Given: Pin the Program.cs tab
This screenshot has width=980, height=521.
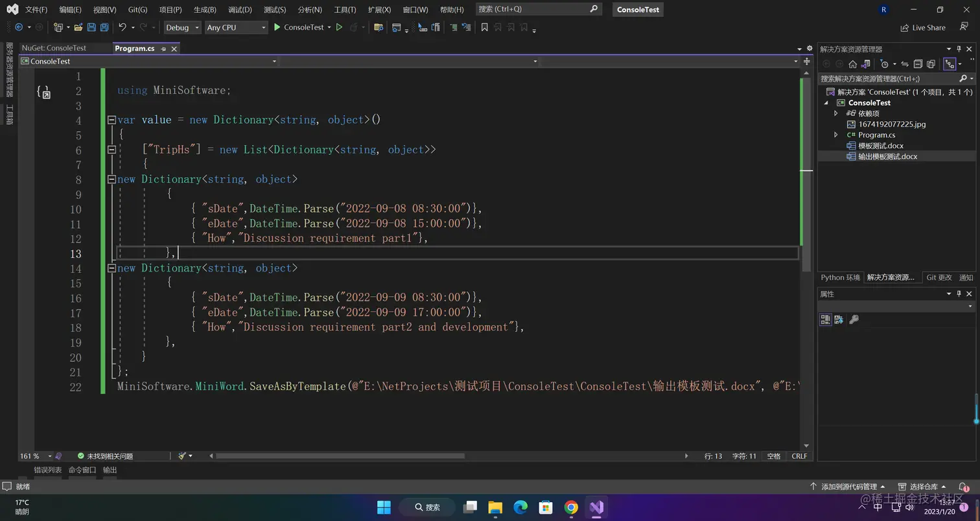Looking at the screenshot, I should [x=164, y=49].
